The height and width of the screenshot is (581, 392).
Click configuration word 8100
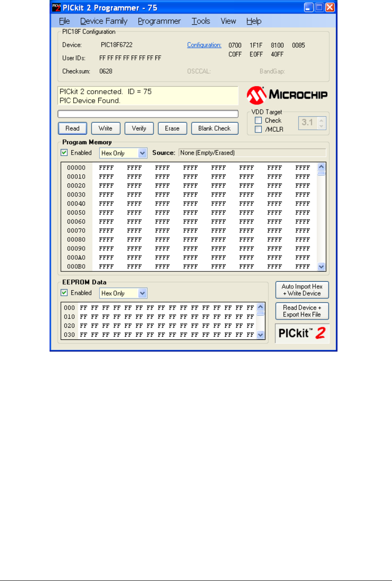tap(278, 45)
